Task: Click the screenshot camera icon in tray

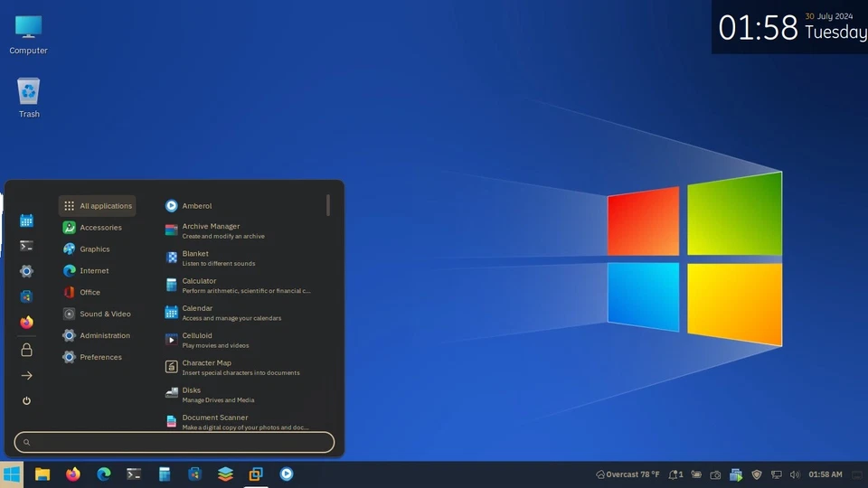Action: pyautogui.click(x=715, y=474)
